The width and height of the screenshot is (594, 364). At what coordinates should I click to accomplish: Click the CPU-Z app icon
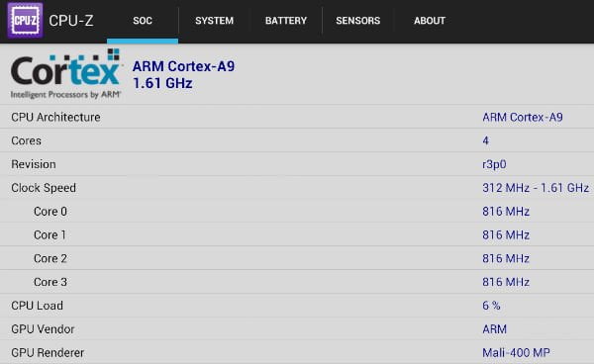(25, 21)
